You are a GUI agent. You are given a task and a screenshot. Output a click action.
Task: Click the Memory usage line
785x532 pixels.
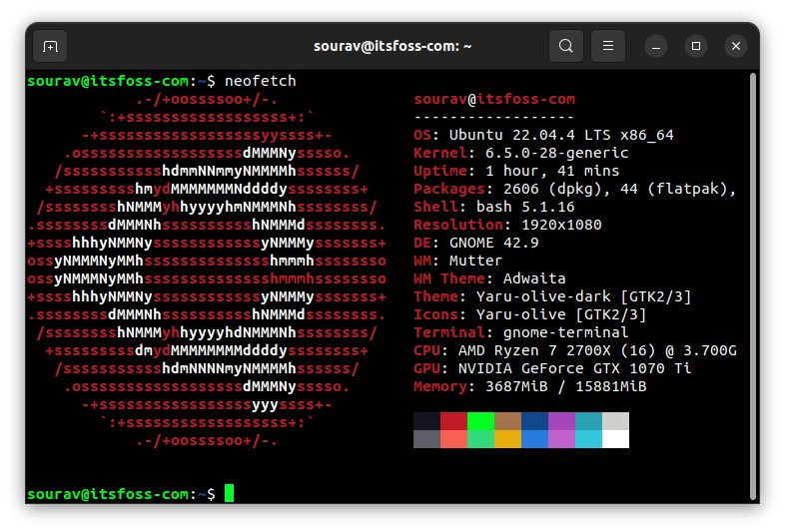(529, 386)
